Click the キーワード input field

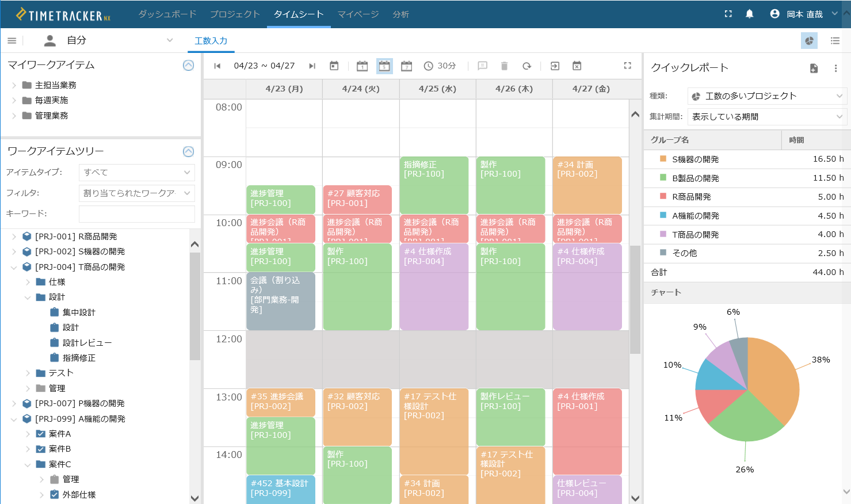point(137,213)
